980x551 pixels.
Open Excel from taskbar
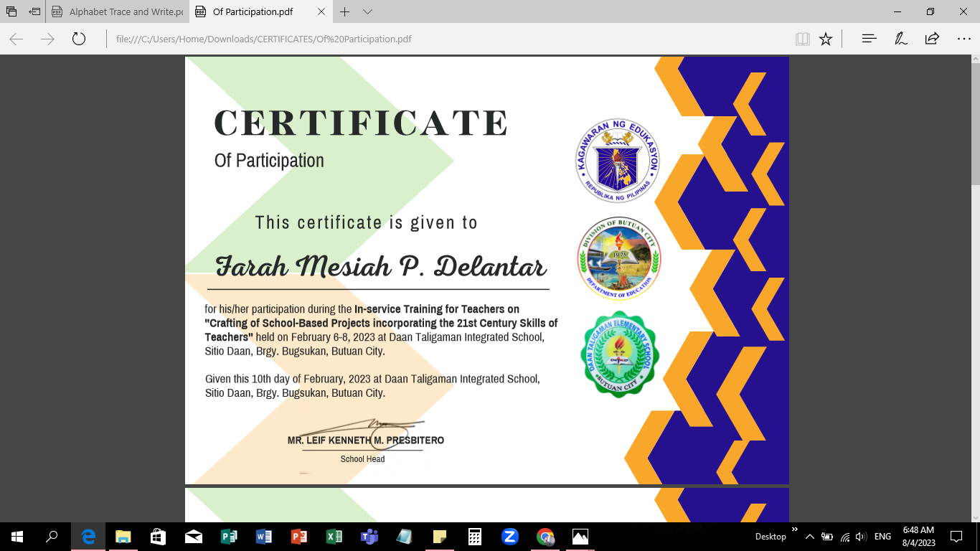(334, 537)
